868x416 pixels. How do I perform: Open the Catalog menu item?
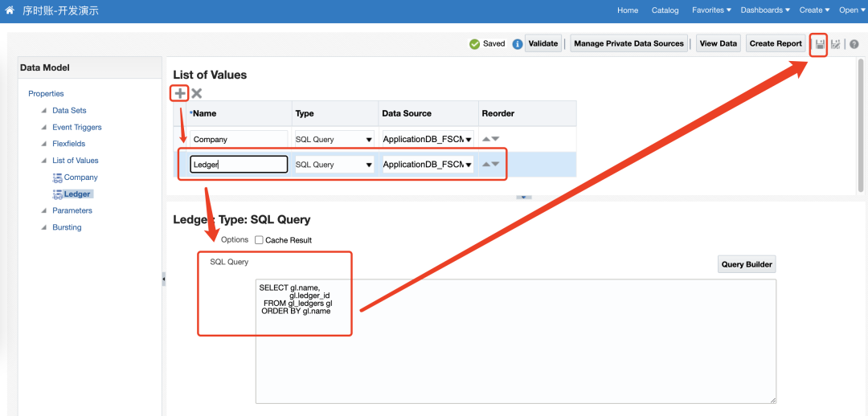click(665, 10)
